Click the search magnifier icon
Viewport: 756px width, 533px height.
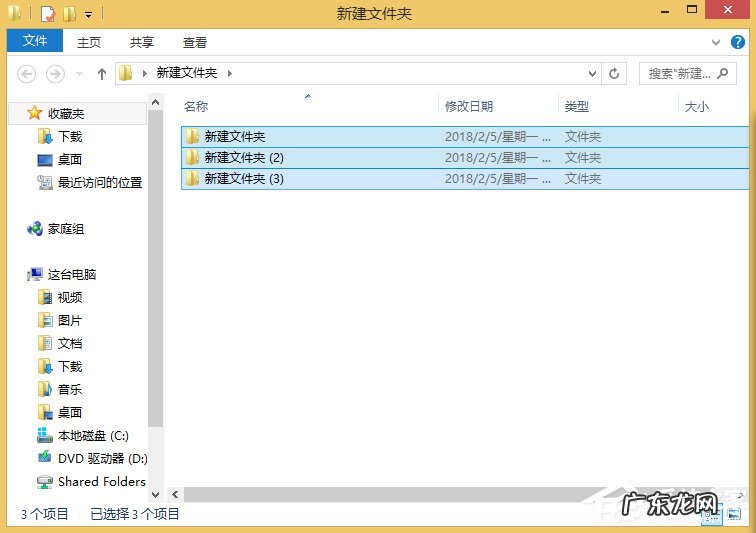click(722, 73)
